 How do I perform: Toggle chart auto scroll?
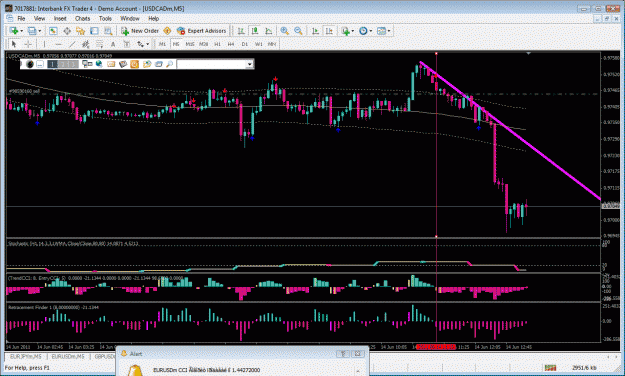(315, 31)
